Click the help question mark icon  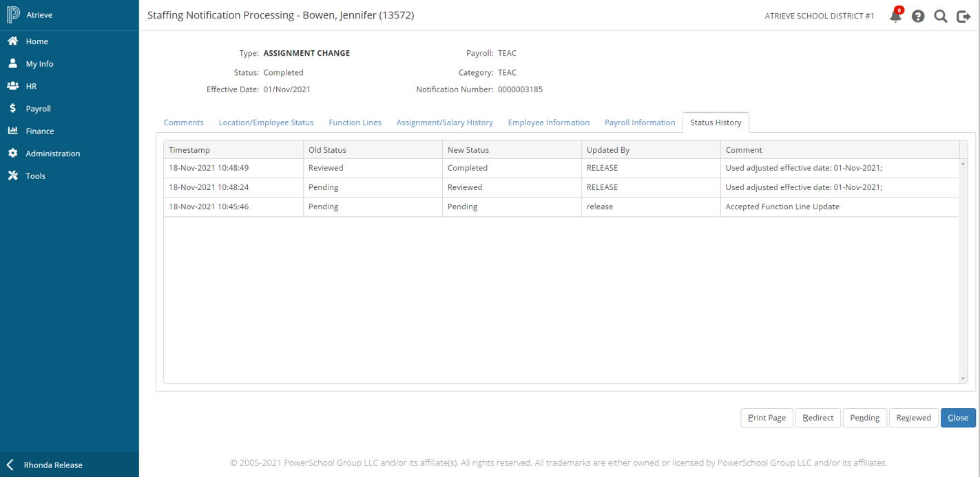pyautogui.click(x=918, y=16)
